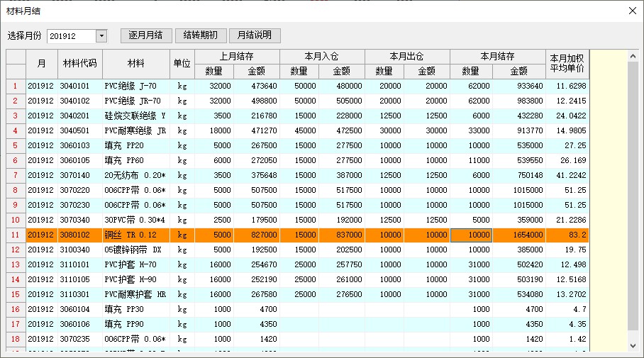This screenshot has width=644, height=358.
Task: Click the scrollbar down arrow
Action: pos(634,345)
